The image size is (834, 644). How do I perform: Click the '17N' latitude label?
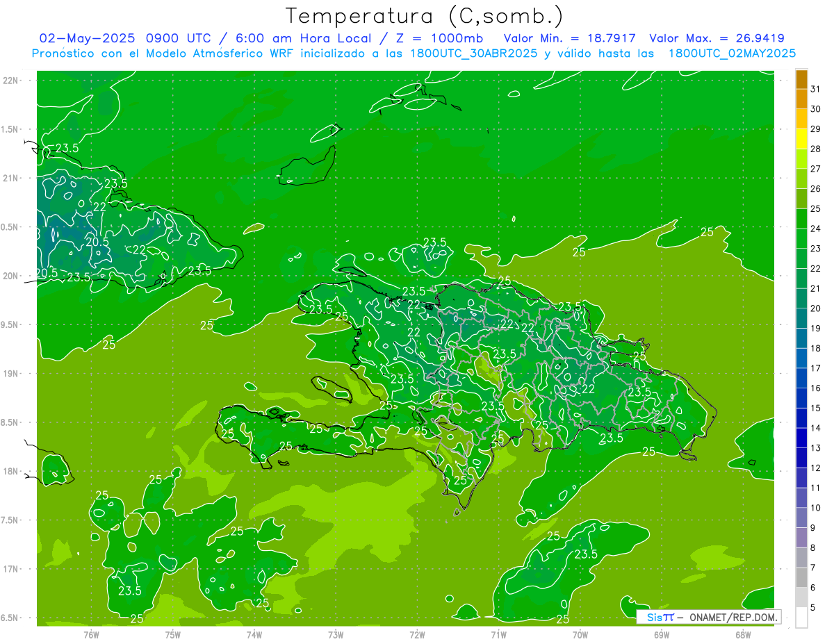click(x=11, y=569)
